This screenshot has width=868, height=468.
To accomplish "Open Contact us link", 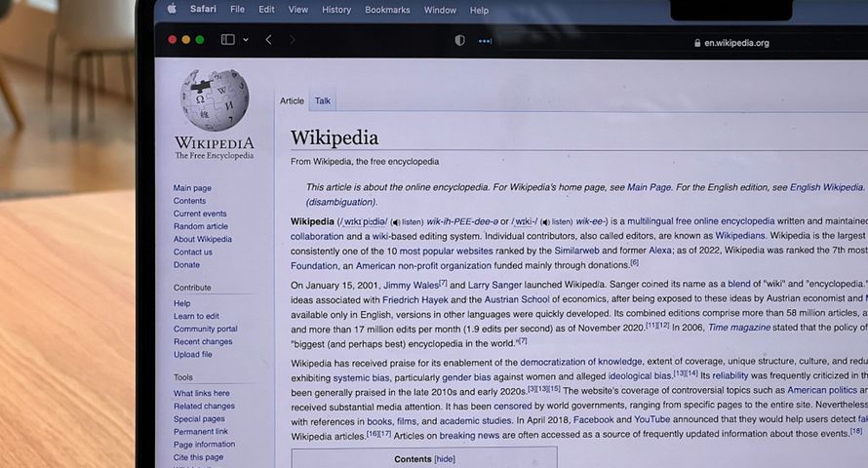I will pos(193,252).
